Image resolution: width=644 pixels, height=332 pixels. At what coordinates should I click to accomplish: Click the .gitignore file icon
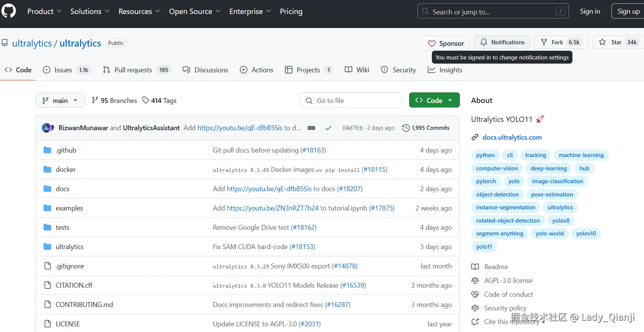click(47, 266)
